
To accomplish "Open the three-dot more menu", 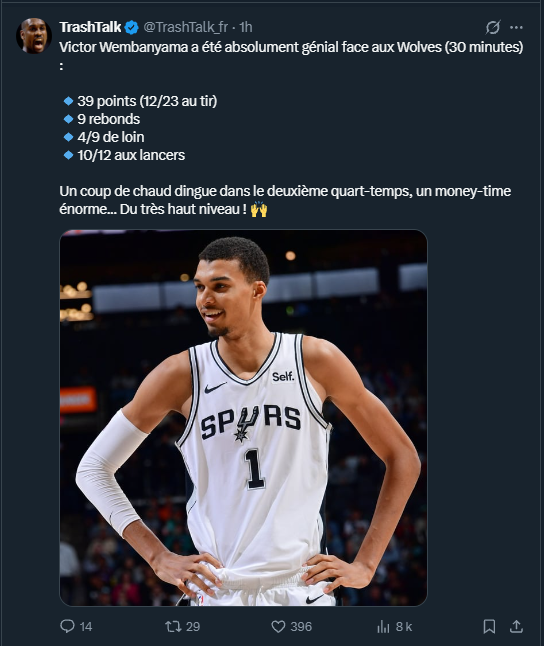I will (x=516, y=27).
